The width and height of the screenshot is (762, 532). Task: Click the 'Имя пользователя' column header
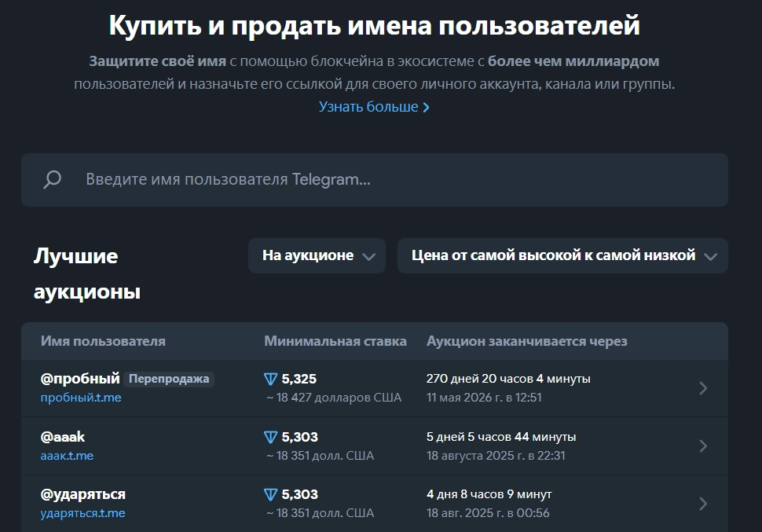[103, 341]
